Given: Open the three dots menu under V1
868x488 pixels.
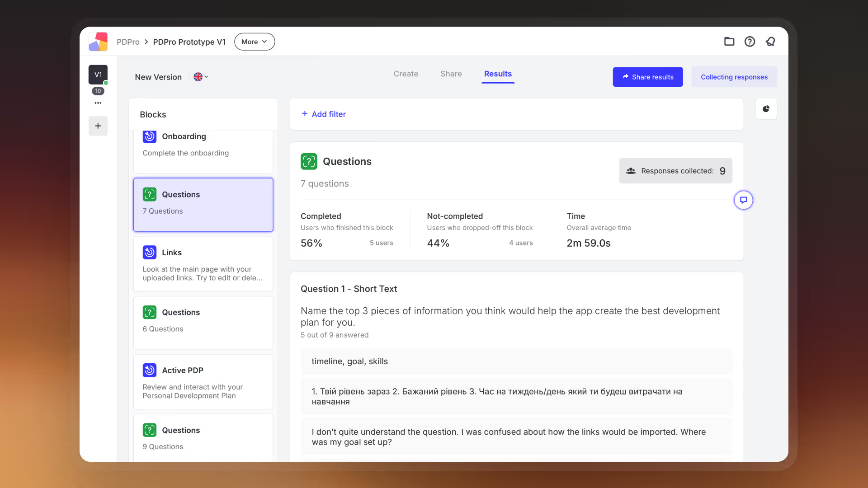Looking at the screenshot, I should click(x=98, y=103).
